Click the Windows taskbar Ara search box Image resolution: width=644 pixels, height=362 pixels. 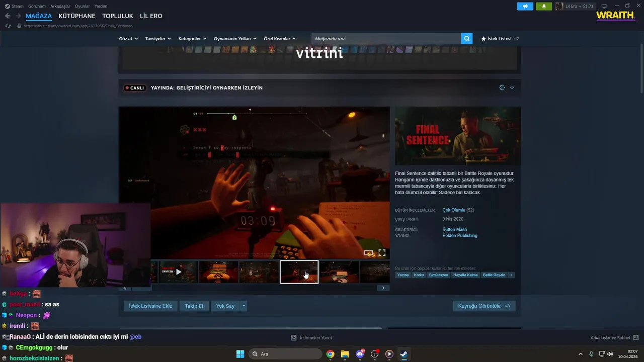click(x=285, y=354)
